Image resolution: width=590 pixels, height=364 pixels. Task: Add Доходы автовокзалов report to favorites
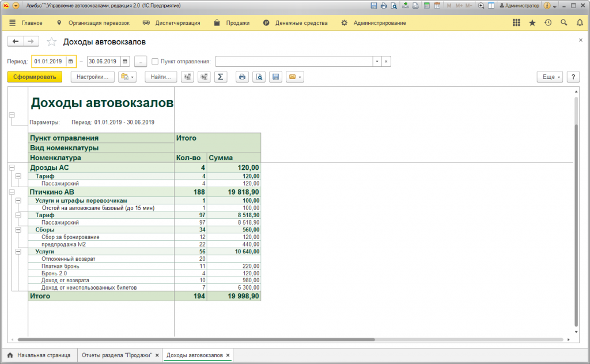(x=52, y=42)
